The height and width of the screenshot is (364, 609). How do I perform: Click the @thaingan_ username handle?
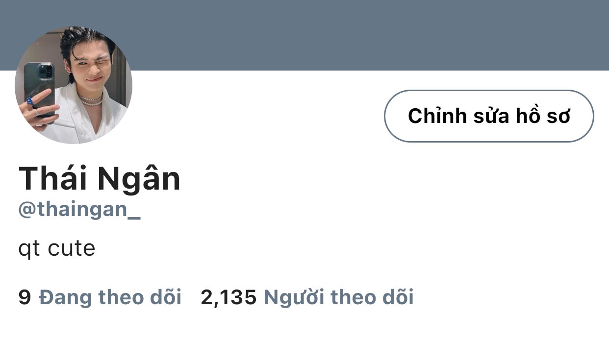(x=79, y=210)
